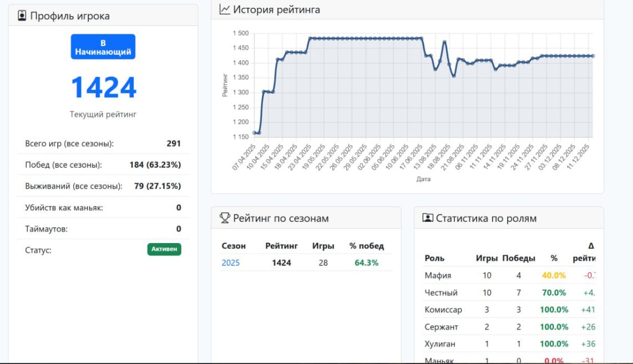Click the "Победы" column header in roles table
This screenshot has width=633, height=364.
(x=518, y=258)
